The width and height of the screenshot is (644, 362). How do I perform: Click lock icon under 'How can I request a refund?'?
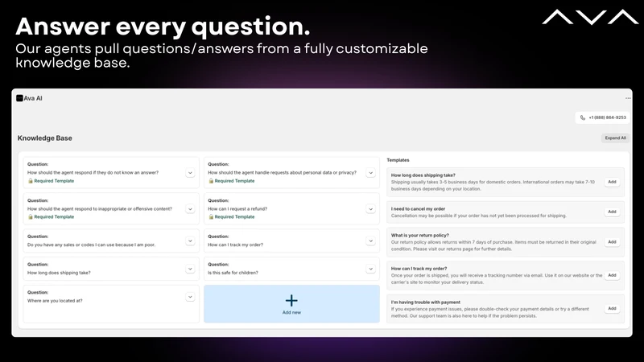[211, 216]
